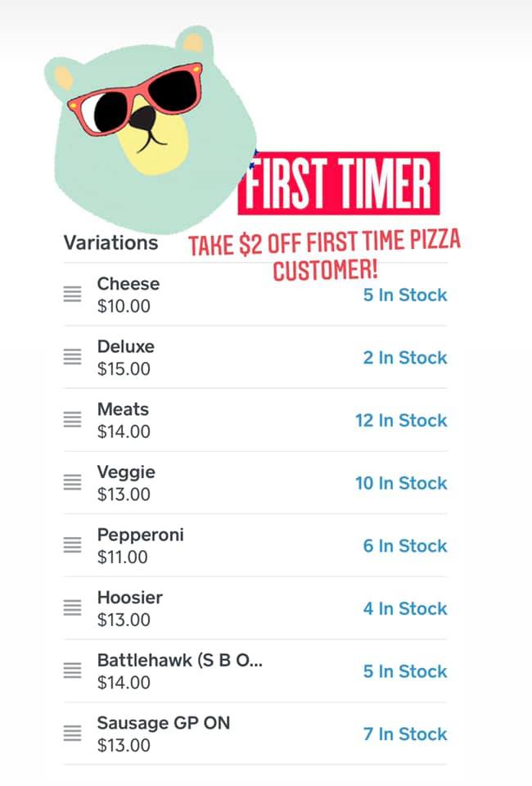Click the drag handle beside Cheese
The image size is (532, 786).
pos(73,295)
